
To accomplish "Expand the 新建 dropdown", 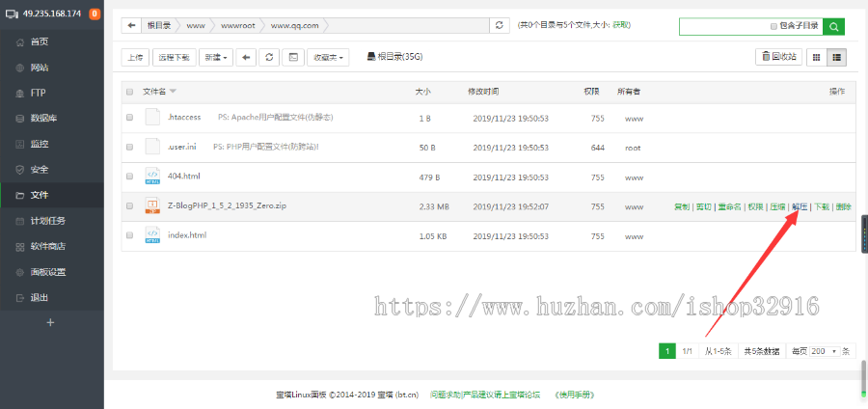I will click(216, 58).
